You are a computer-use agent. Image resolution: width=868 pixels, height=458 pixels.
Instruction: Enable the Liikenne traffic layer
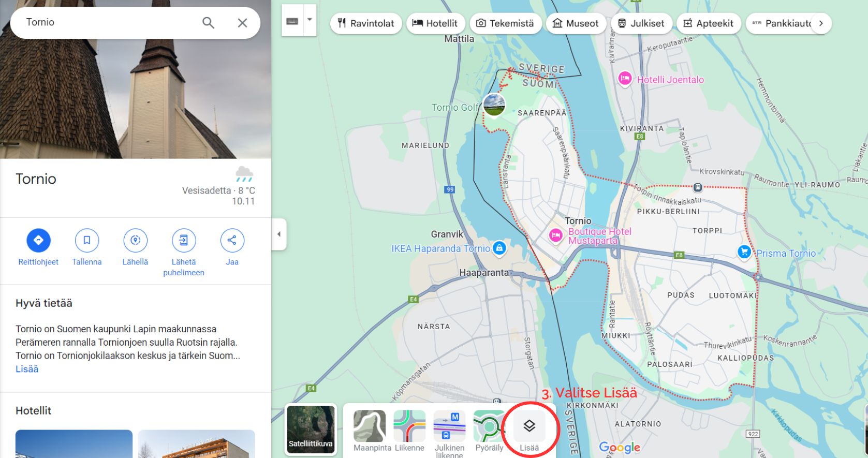click(409, 431)
